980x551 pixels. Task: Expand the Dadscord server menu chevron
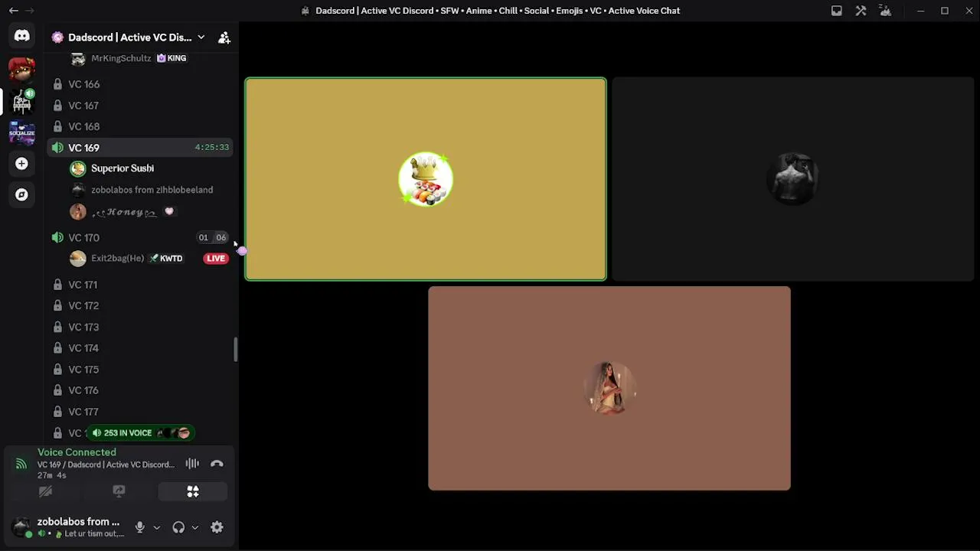point(201,37)
